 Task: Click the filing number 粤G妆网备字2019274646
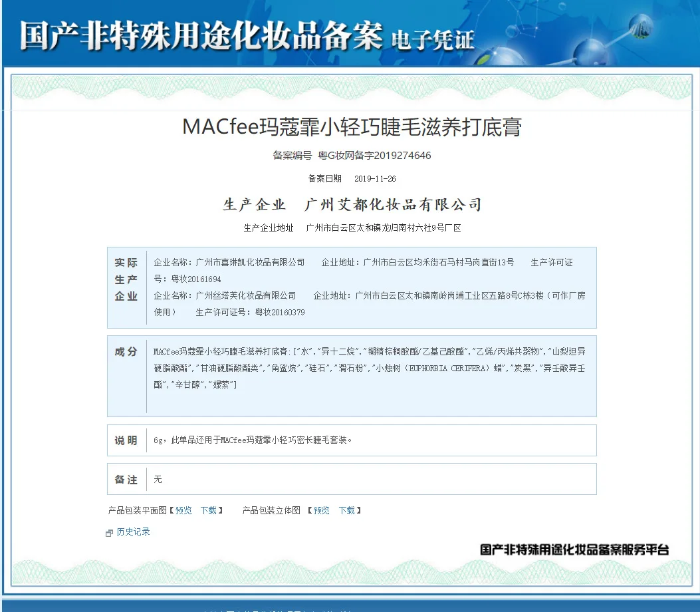click(374, 156)
